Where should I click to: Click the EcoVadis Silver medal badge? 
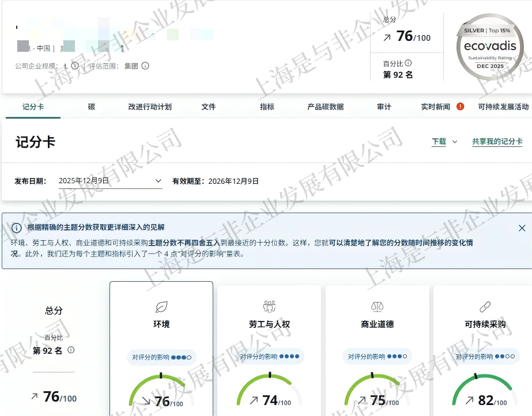[x=490, y=46]
